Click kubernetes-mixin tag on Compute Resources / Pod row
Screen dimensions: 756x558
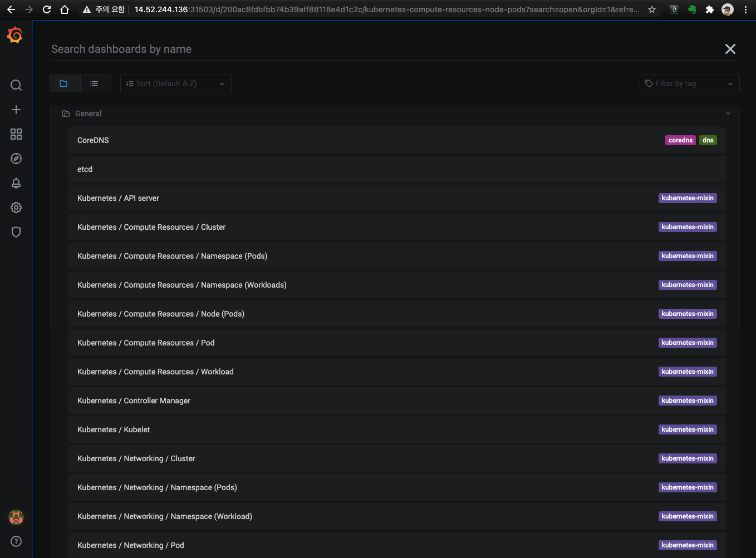(688, 343)
